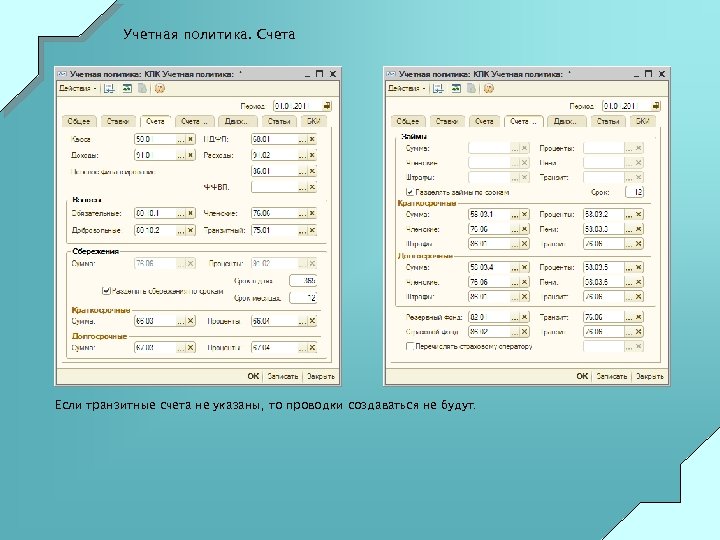Clear the Касса account field with X
Image resolution: width=720 pixels, height=540 pixels.
[191, 139]
